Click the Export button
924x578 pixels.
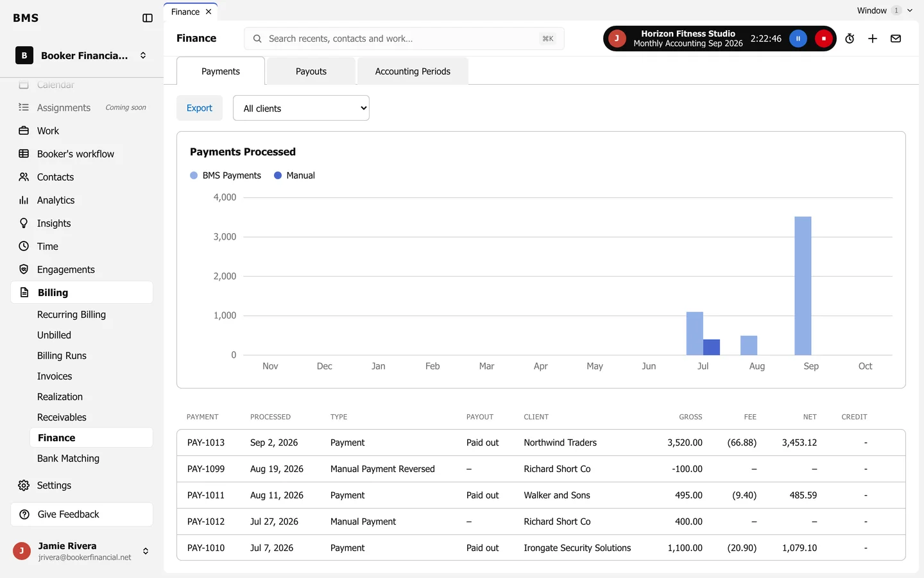coord(200,108)
